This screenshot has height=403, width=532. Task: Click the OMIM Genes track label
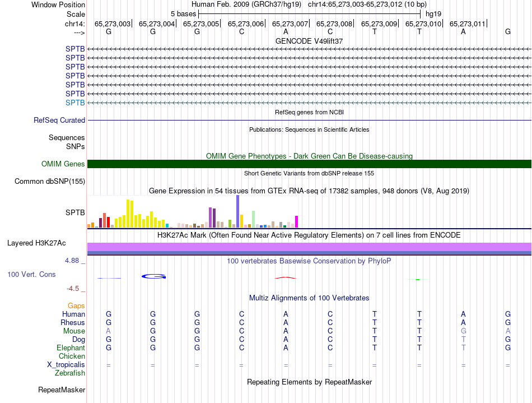(63, 164)
